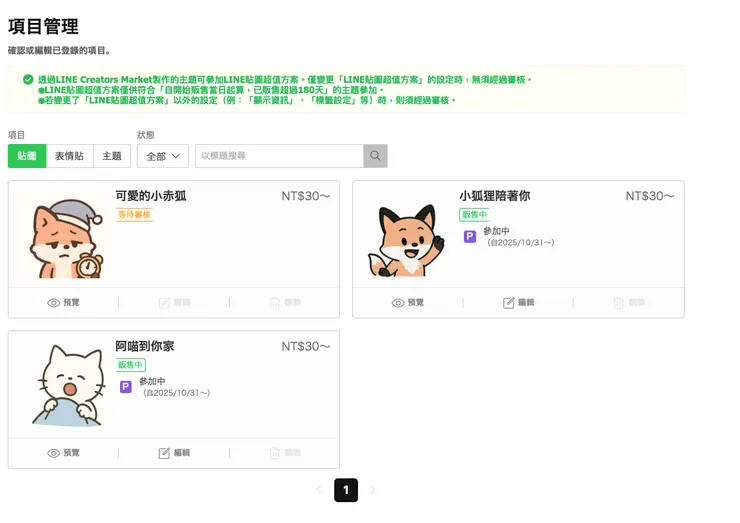Image resolution: width=740 pixels, height=523 pixels.
Task: Open the 狀態 全部 dropdown
Action: (163, 156)
